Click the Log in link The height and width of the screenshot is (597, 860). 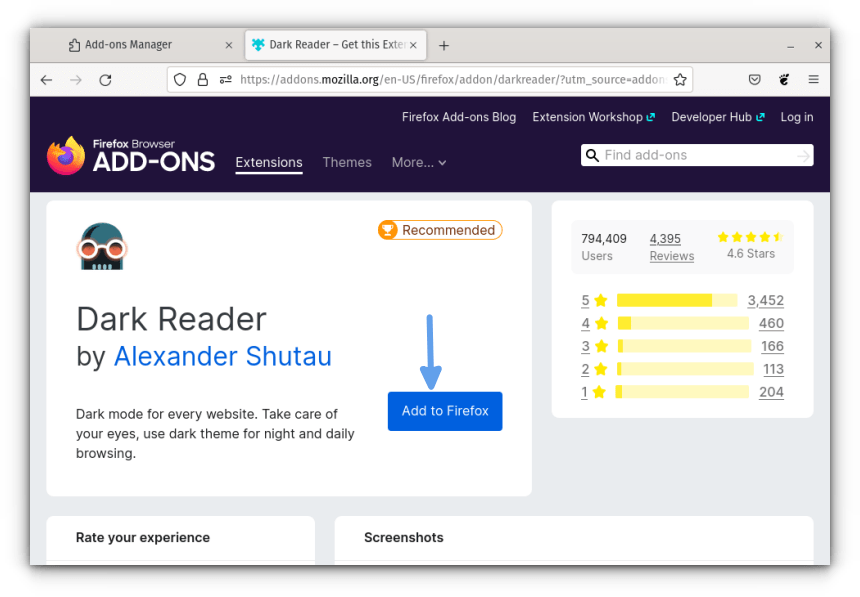click(x=796, y=117)
